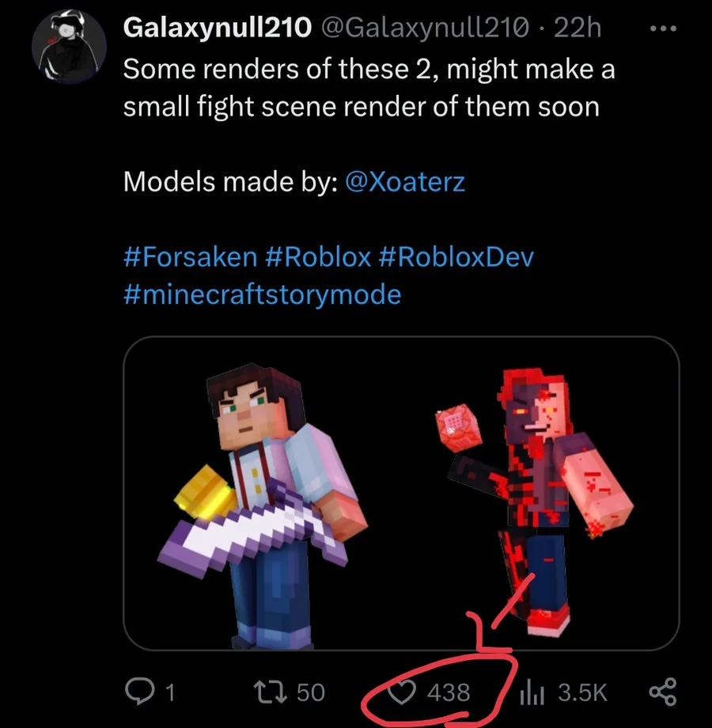Open the #Forsaken hashtag
Screen dimensions: 712x728
190,257
